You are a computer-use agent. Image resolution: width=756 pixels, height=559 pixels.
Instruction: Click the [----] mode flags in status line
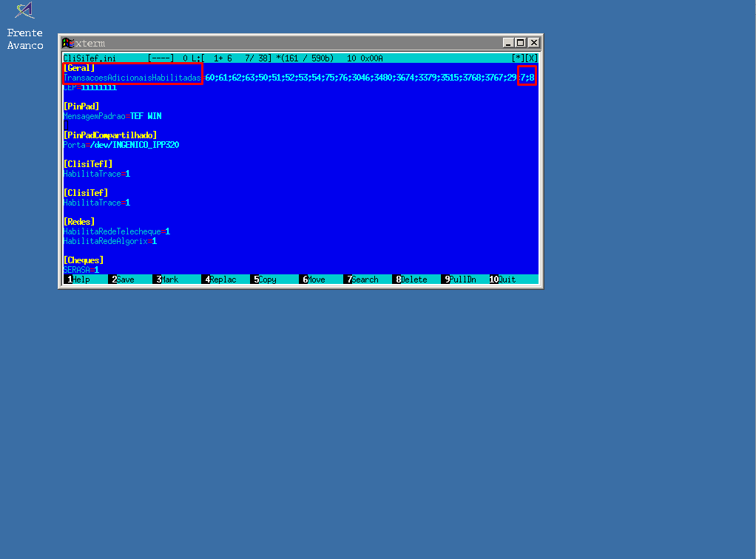coord(161,58)
